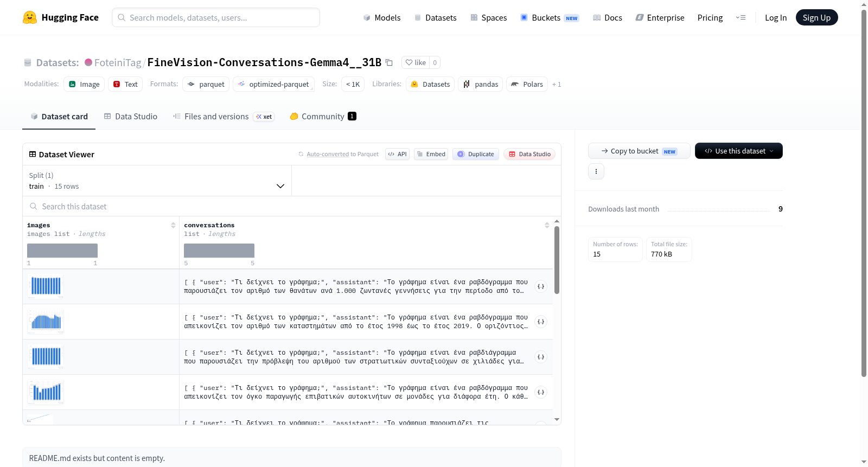Click the images lengths histogram bar
This screenshot has width=868, height=467.
pos(62,251)
